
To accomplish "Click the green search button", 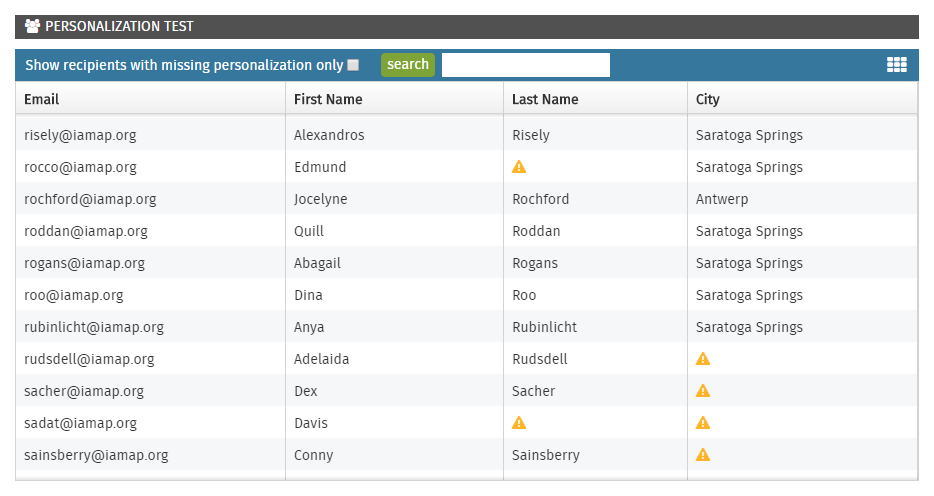I will (x=408, y=64).
